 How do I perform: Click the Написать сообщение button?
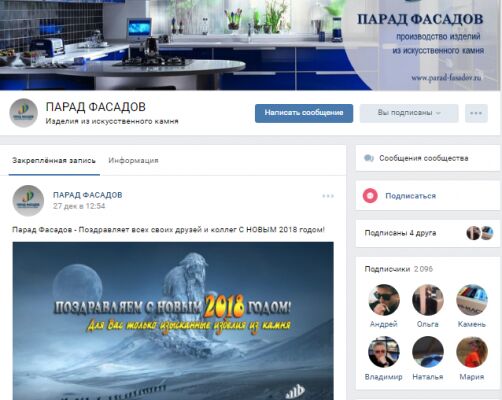click(304, 113)
